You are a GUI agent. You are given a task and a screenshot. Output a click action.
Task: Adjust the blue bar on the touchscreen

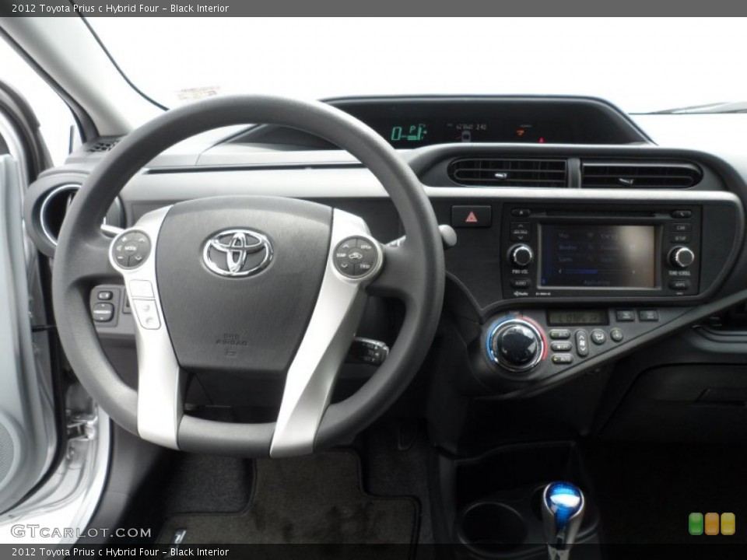tap(581, 271)
